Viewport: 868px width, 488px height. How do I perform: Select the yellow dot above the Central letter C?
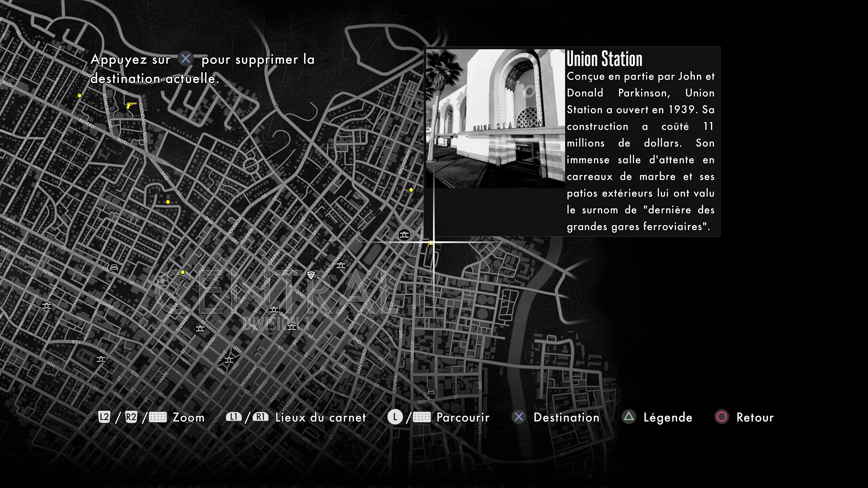click(182, 272)
